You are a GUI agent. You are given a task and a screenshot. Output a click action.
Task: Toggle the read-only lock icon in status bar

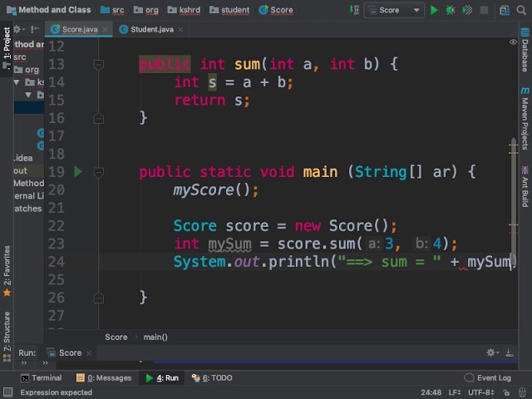point(506,393)
